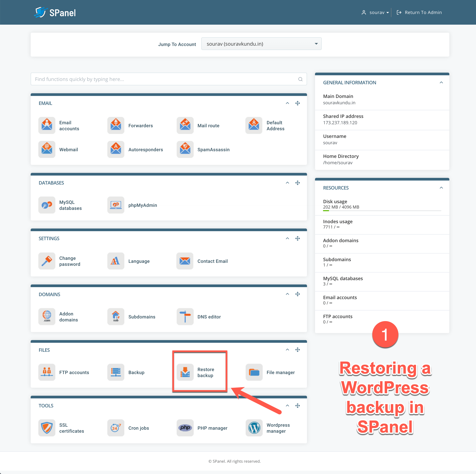This screenshot has height=474, width=476.
Task: Click the EMAIL section move handle
Action: tap(298, 103)
